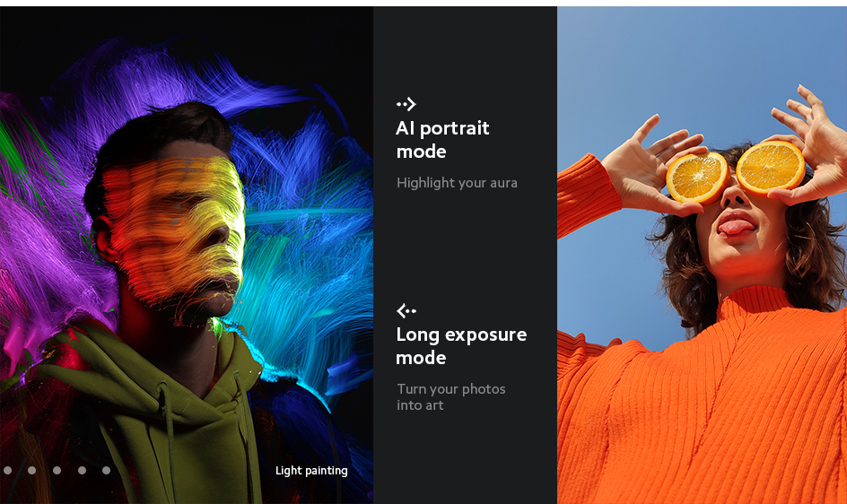Click "Turn your photos into art" text

[450, 397]
